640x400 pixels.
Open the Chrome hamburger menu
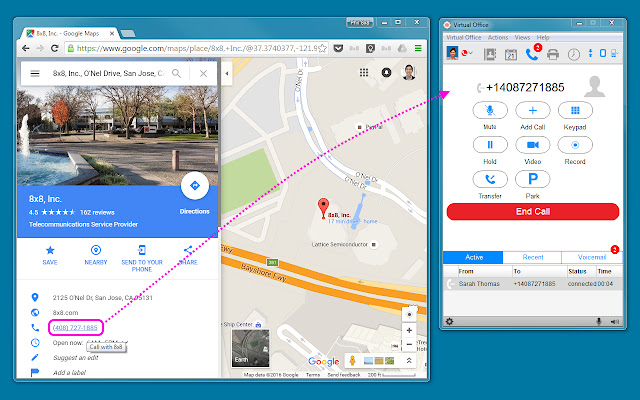[418, 48]
